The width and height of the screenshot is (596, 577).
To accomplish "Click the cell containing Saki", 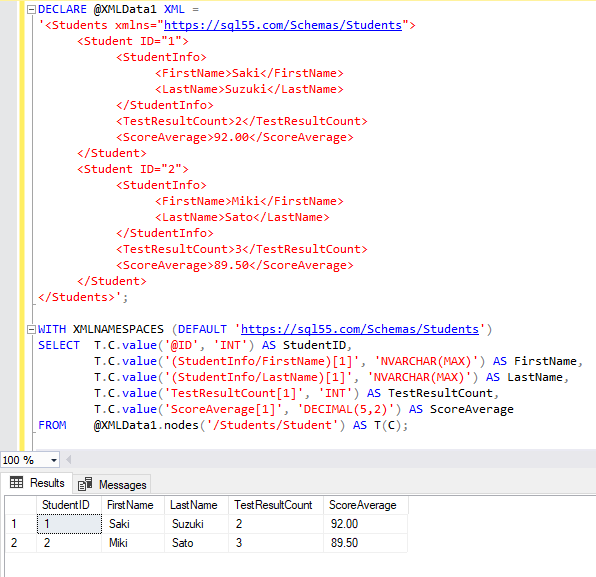I will click(x=133, y=524).
